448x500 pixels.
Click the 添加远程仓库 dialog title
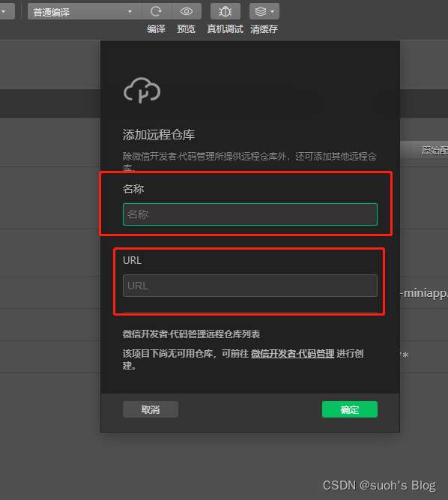[x=159, y=135]
